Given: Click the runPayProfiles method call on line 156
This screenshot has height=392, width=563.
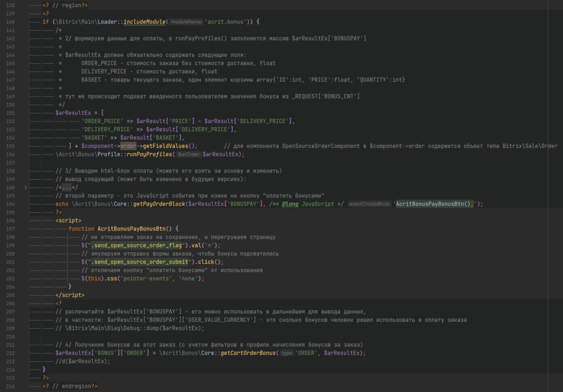Looking at the screenshot, I should (x=150, y=154).
